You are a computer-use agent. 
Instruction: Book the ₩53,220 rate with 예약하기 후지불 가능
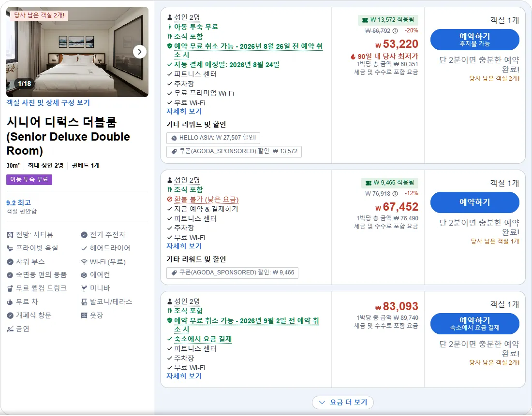[x=474, y=40]
